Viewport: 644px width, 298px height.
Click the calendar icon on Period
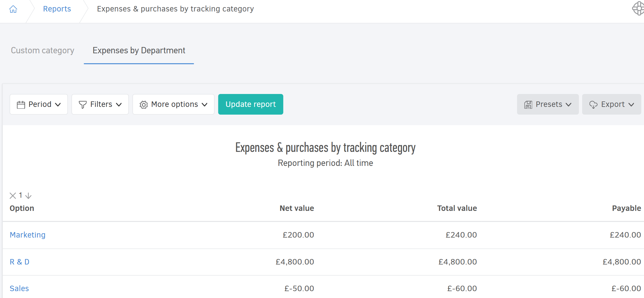point(21,105)
